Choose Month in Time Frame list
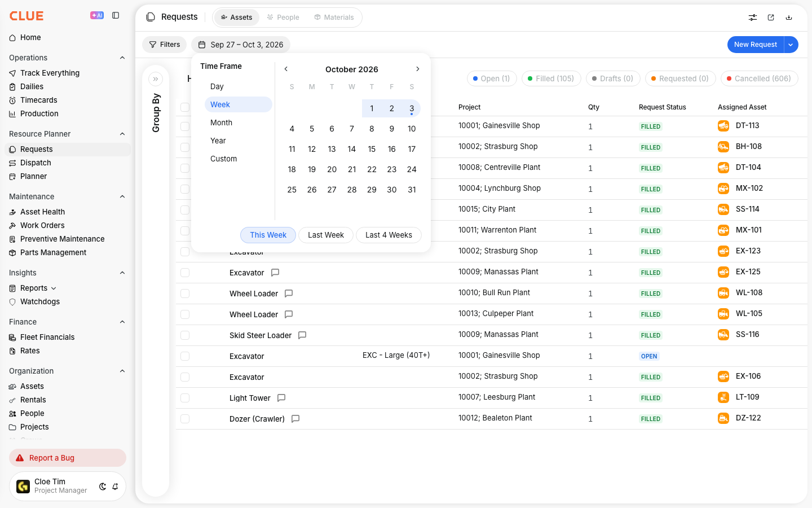Viewport: 812px width, 508px height. click(238, 122)
